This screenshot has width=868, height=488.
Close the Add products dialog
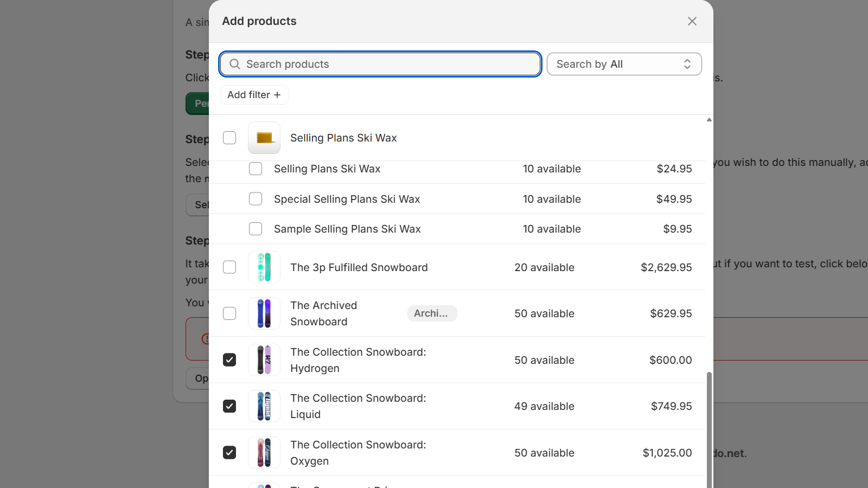point(692,21)
